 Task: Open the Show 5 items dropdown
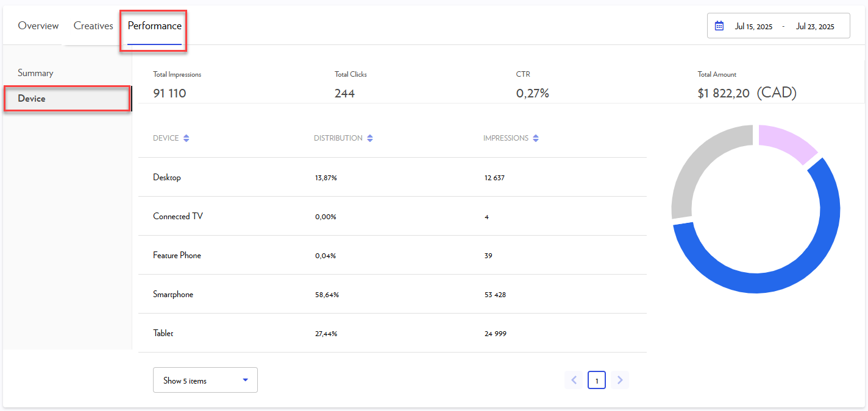pyautogui.click(x=205, y=381)
